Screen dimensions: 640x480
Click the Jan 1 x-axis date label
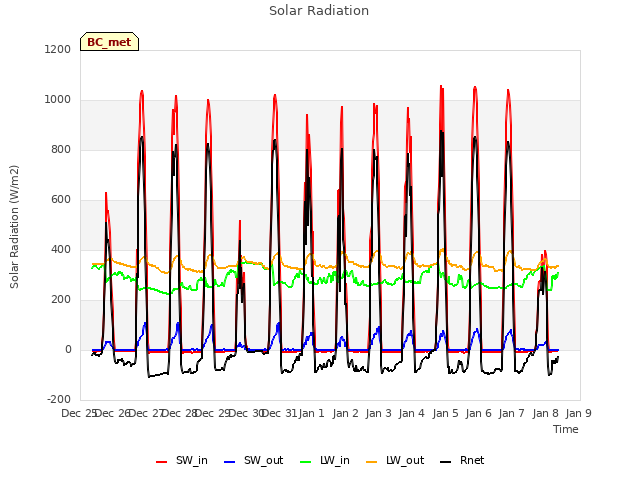pyautogui.click(x=311, y=413)
